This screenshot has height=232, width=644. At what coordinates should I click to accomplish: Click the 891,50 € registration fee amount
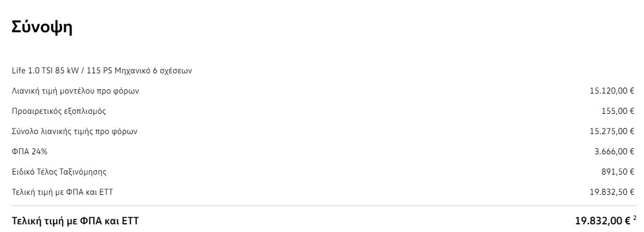pos(618,171)
